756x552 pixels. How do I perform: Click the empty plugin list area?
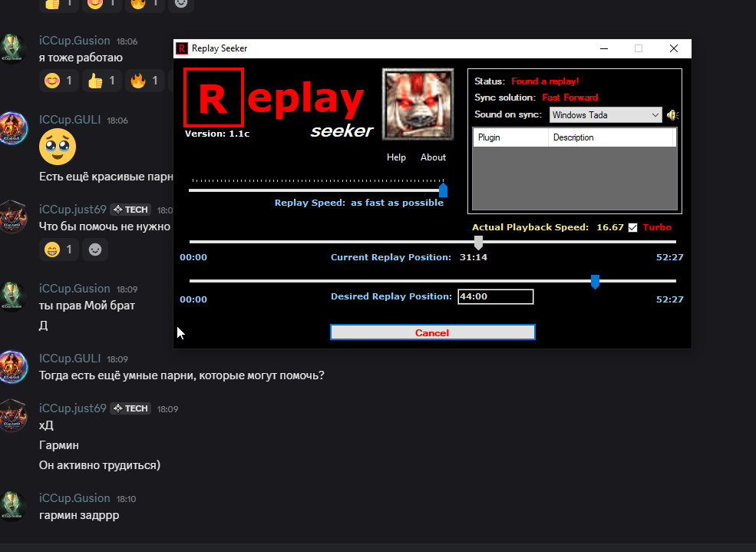pyautogui.click(x=574, y=178)
